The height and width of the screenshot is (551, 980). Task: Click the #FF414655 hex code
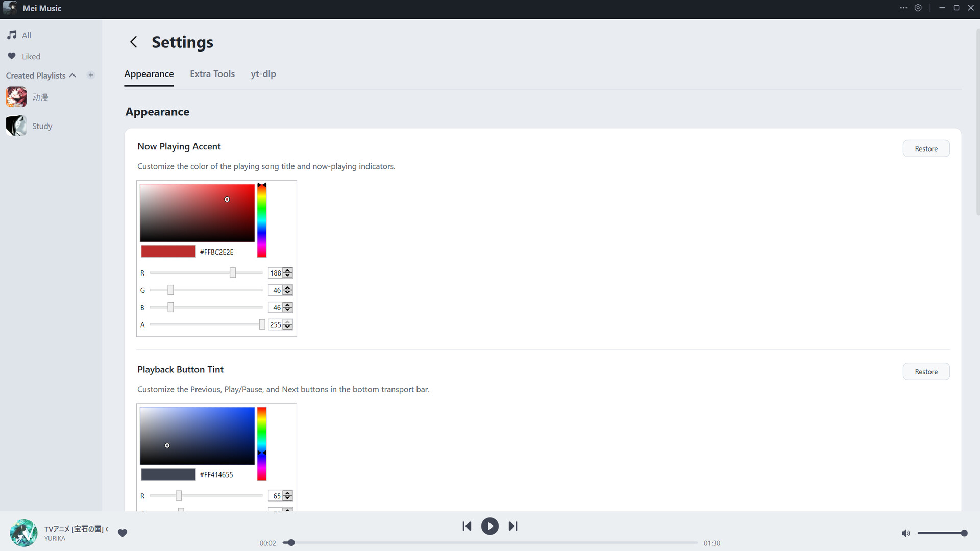point(216,474)
